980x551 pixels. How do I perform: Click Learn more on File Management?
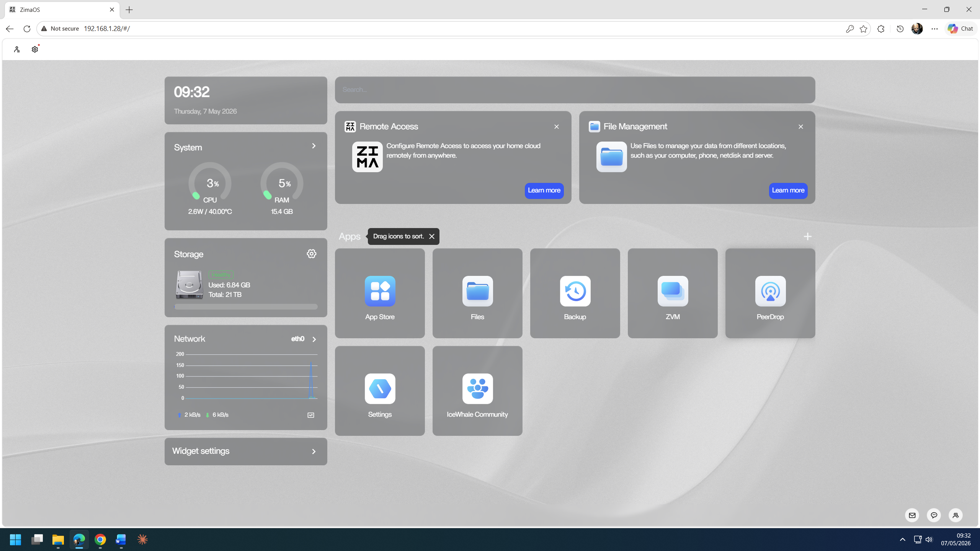(788, 191)
